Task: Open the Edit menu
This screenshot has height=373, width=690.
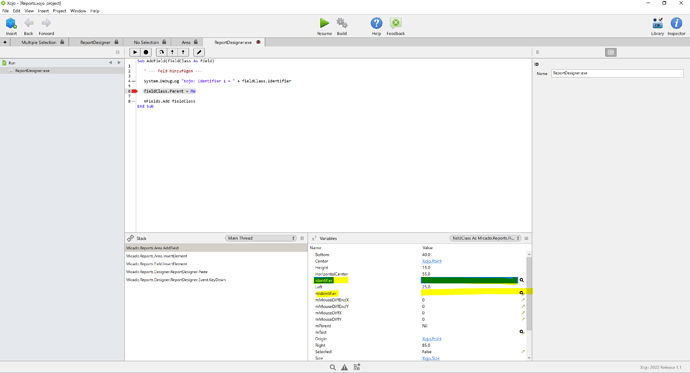Action: click(16, 11)
